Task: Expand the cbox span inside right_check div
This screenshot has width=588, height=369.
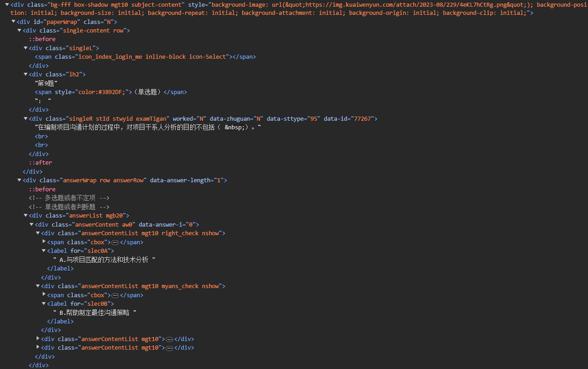Action: tap(44, 242)
